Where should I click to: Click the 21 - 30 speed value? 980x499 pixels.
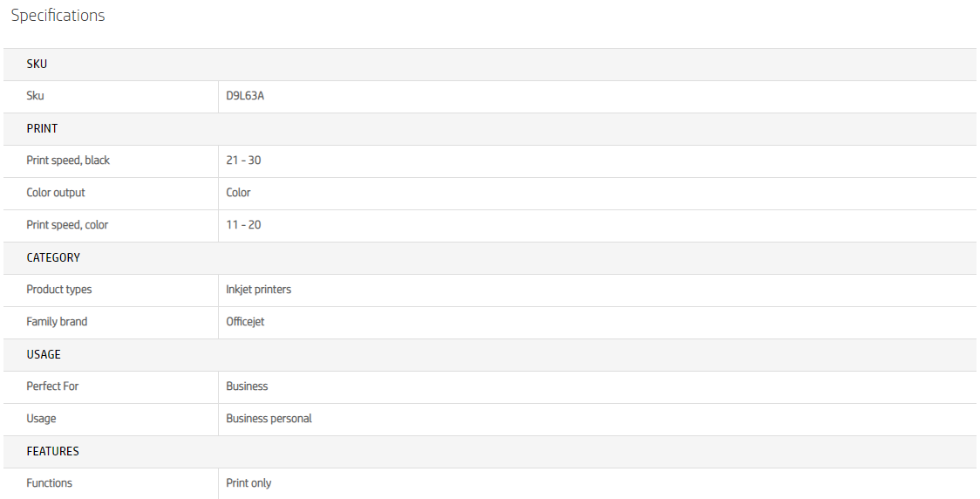pos(243,161)
